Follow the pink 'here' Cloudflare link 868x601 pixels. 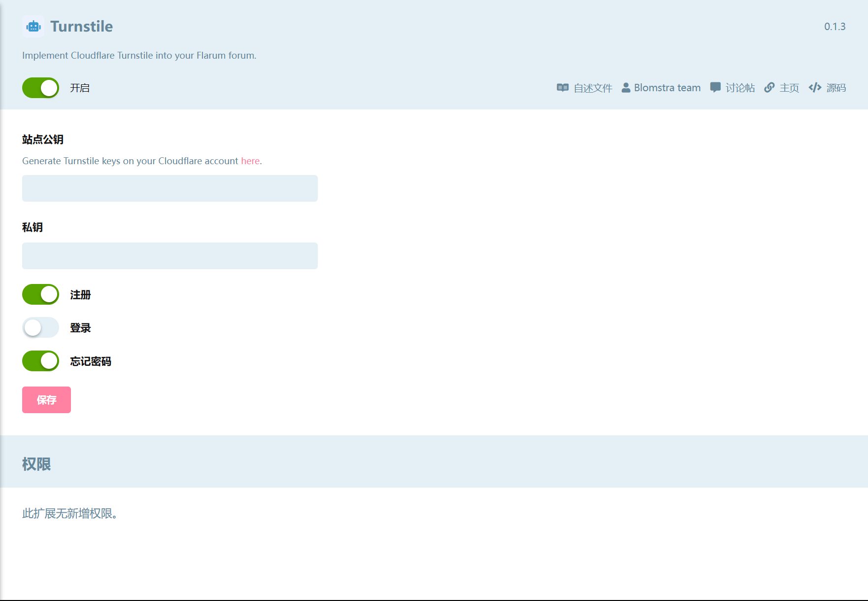coord(250,161)
